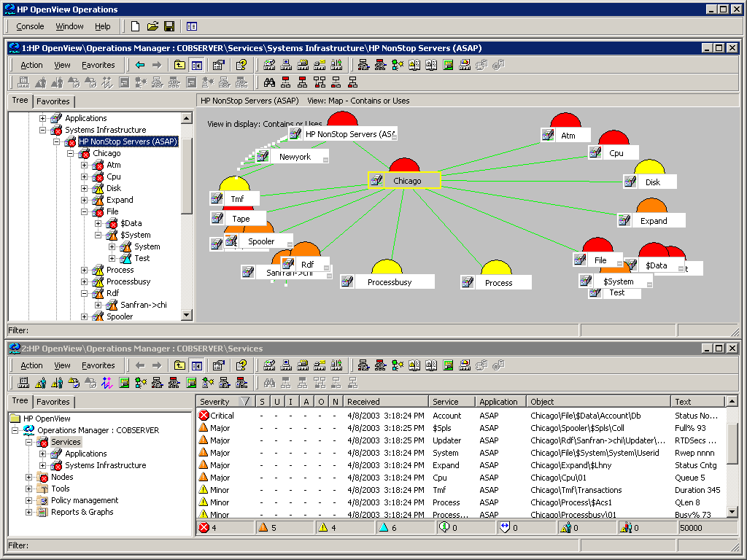747x560 pixels.
Task: Click the Critical message row for Account
Action: 460,416
